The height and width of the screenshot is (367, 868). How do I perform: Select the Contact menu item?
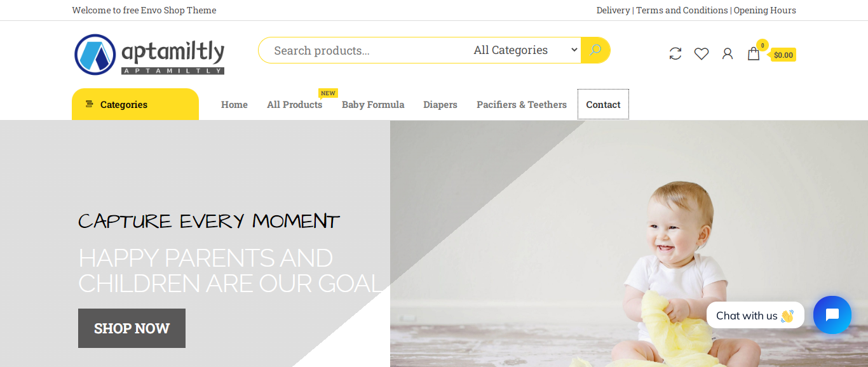603,104
